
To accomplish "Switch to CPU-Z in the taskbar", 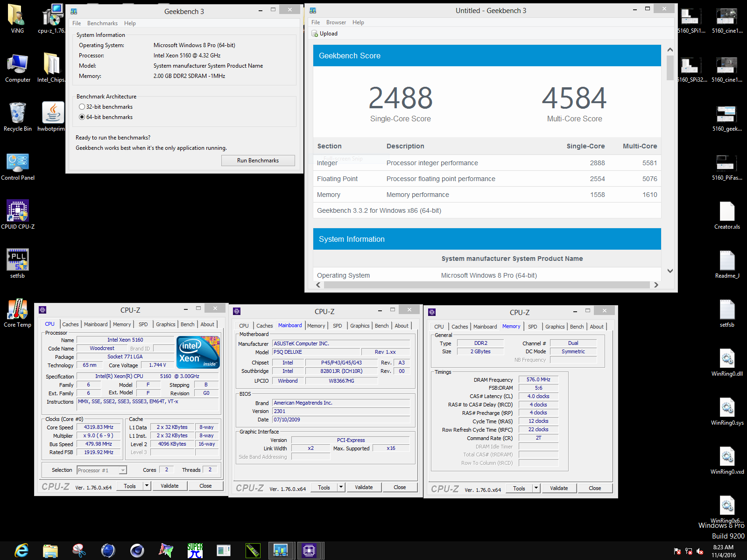I will [x=309, y=551].
